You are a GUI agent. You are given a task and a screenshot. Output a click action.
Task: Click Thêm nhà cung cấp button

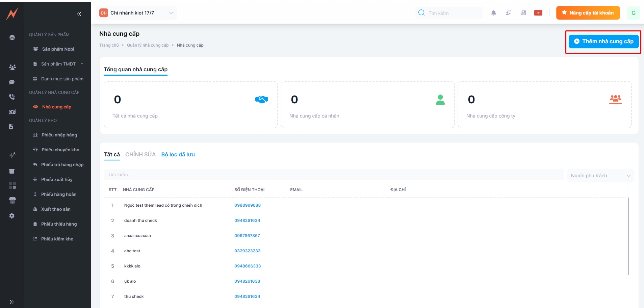coord(603,42)
